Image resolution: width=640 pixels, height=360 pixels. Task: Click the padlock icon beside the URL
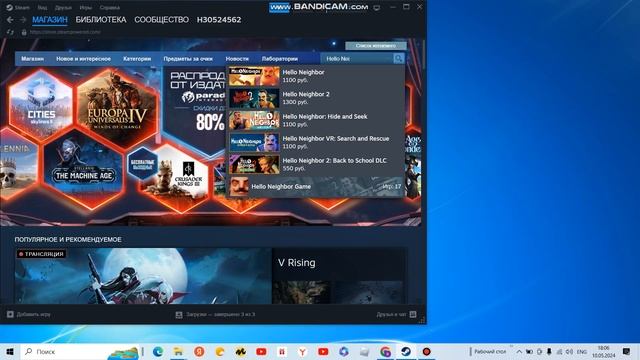(x=24, y=32)
